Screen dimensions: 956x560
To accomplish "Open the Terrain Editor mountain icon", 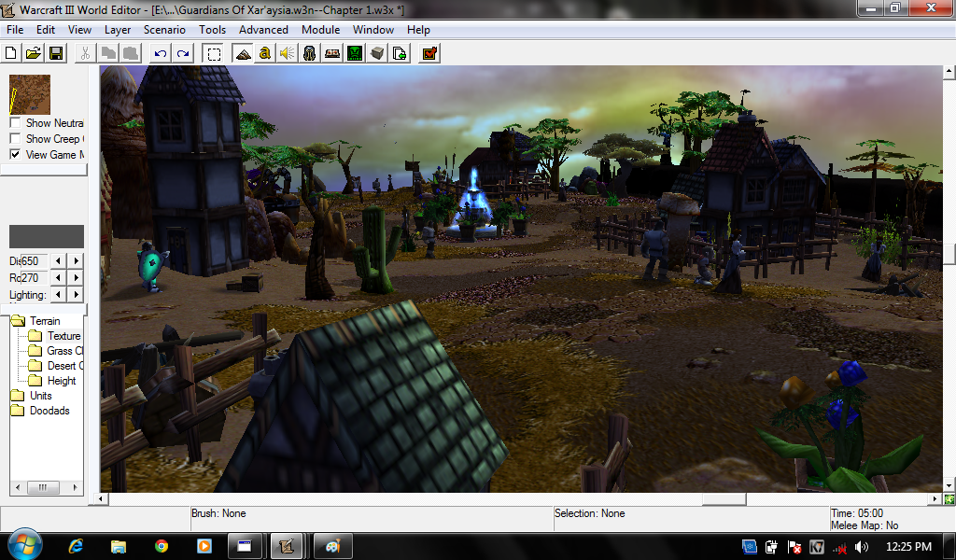I will 243,53.
